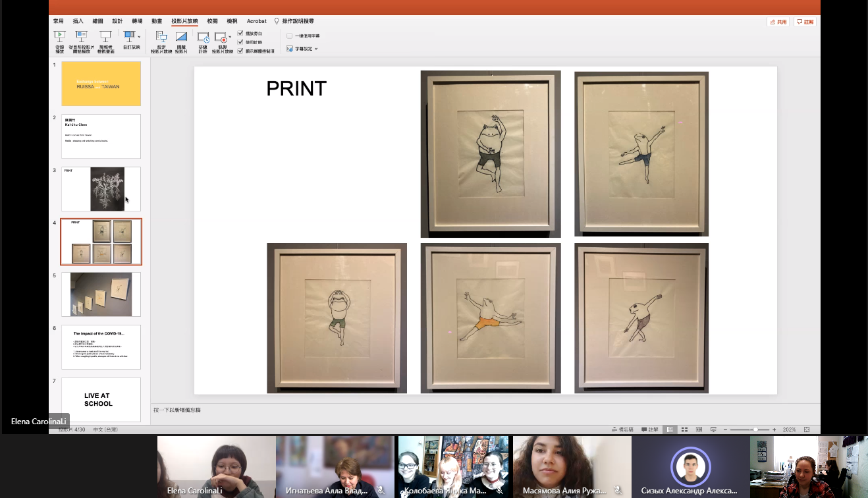Expand the Record Slide Show dropdown arrow
This screenshot has width=868, height=498.
coord(230,38)
